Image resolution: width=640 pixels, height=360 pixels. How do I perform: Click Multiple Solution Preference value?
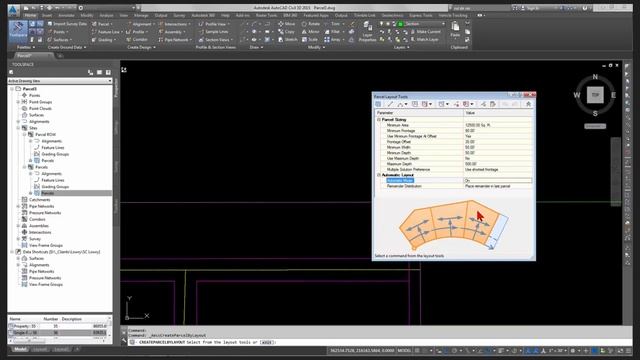pyautogui.click(x=498, y=169)
